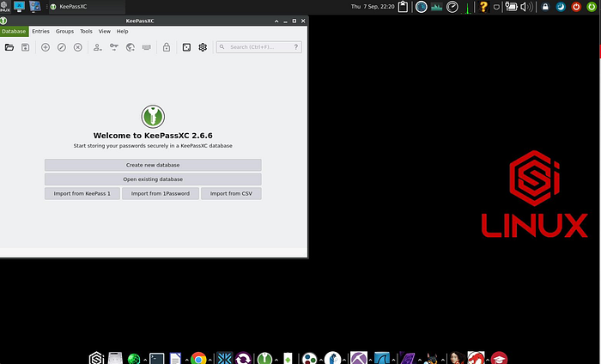Screen dimensions: 601x364
Task: Click the Copy URL globe icon
Action: (131, 47)
